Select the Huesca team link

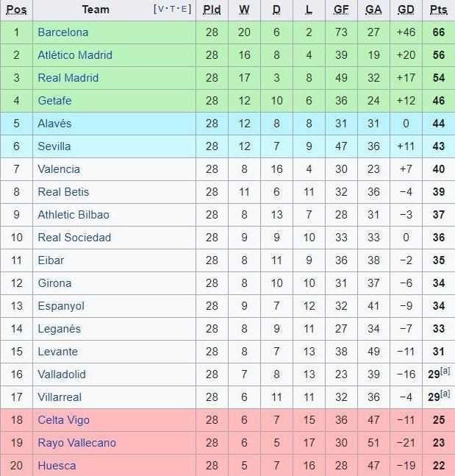[57, 466]
